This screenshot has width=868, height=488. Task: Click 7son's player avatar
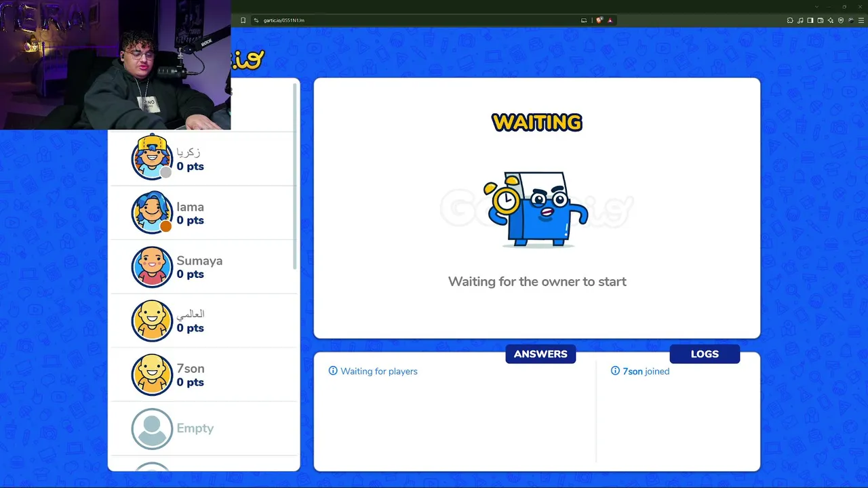(152, 375)
